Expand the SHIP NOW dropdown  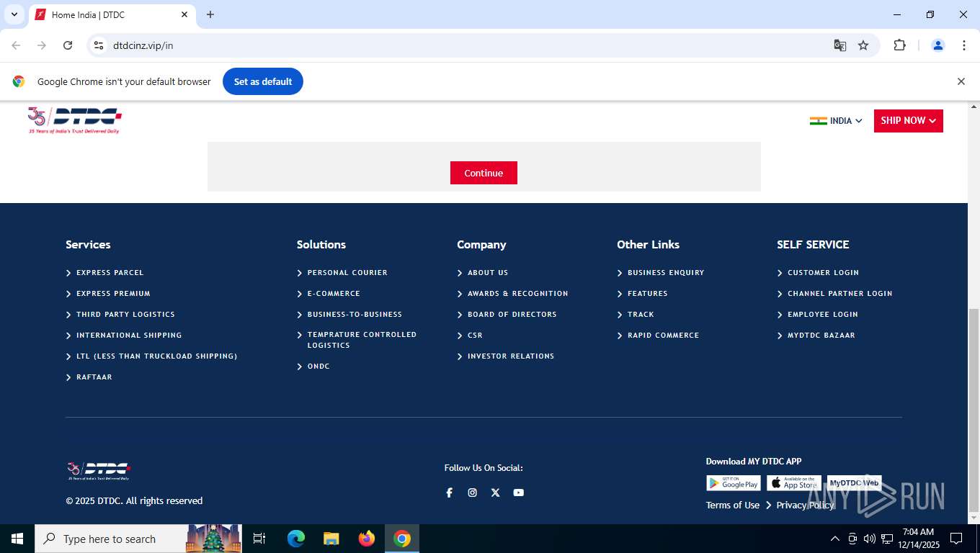[x=909, y=121]
